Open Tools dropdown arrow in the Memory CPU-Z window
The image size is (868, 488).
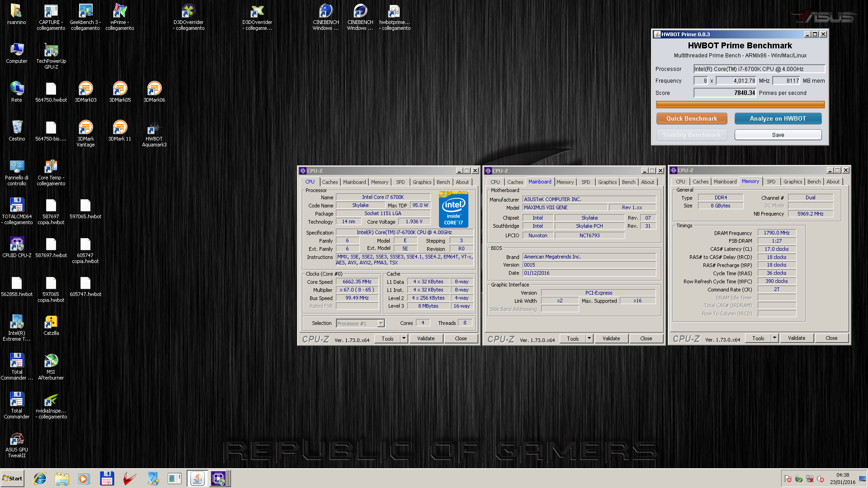774,338
